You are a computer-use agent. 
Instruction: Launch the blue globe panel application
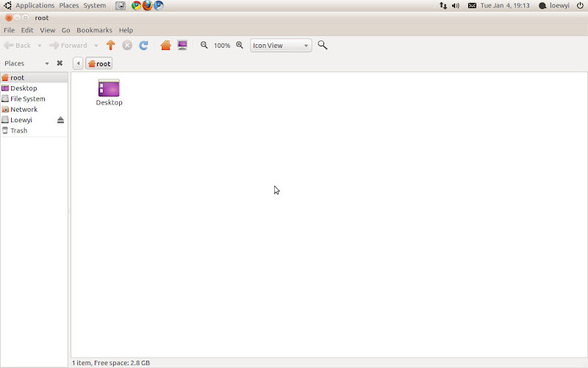pyautogui.click(x=159, y=5)
